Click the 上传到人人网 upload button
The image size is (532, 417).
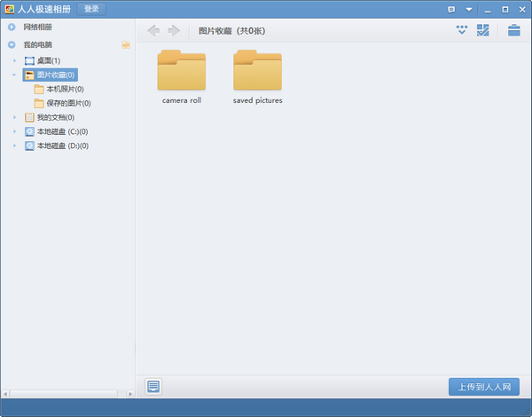(x=483, y=387)
